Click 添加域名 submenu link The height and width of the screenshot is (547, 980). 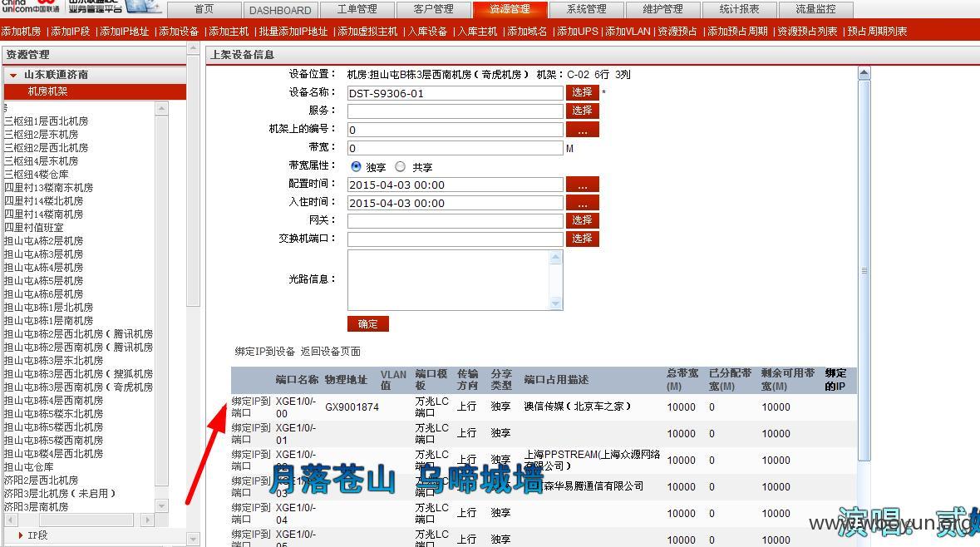point(527,32)
